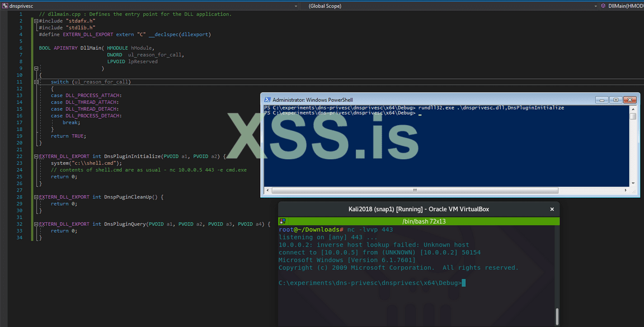The height and width of the screenshot is (327, 644).
Task: Click the dnsprivesc project icon in navigation bar
Action: tap(5, 6)
